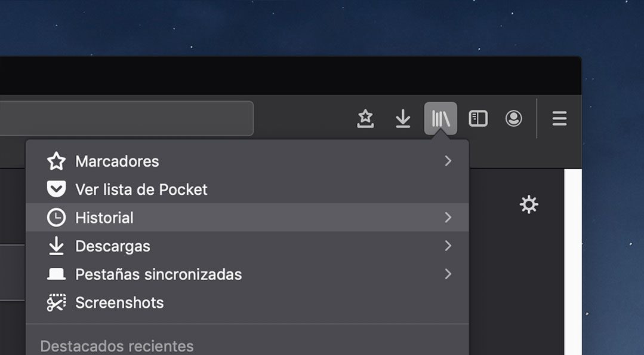Click the bookmark star toolbar icon

tap(366, 118)
